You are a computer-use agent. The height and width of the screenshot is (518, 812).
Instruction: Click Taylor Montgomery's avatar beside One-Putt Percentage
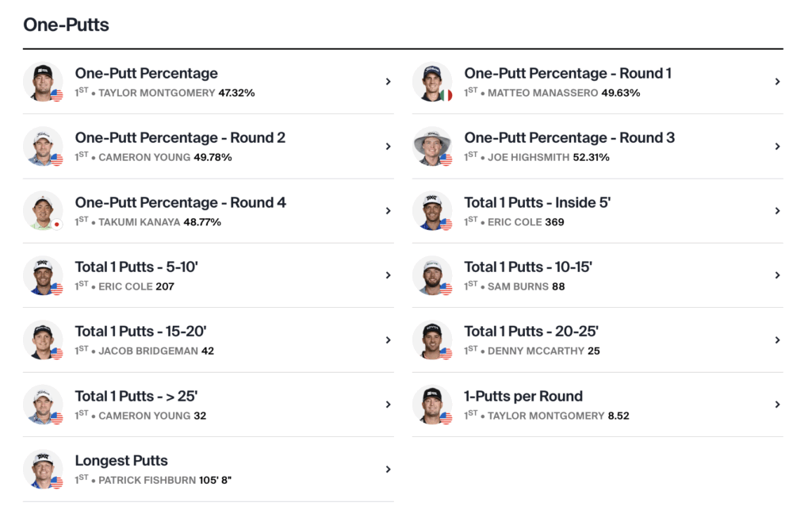pos(43,82)
